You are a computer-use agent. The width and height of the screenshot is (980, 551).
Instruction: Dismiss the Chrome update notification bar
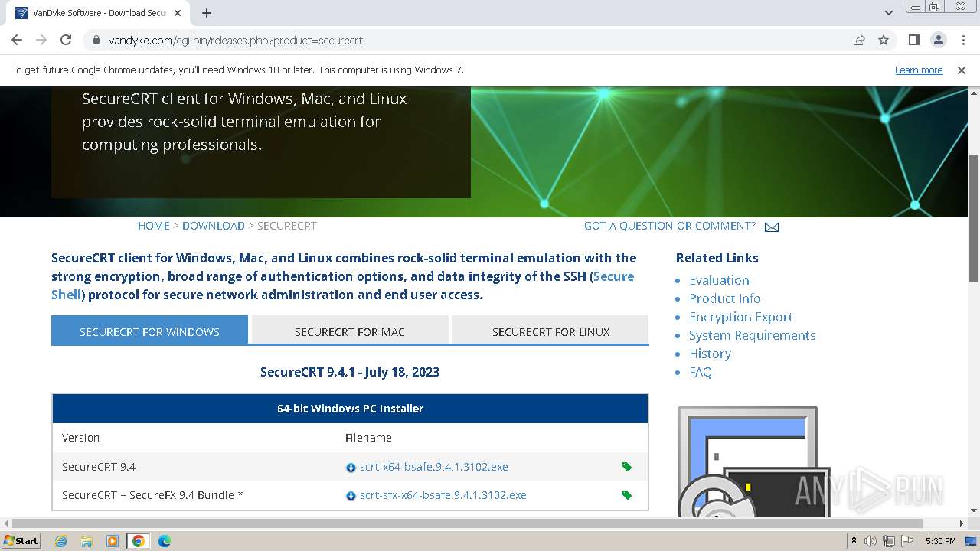(x=962, y=70)
